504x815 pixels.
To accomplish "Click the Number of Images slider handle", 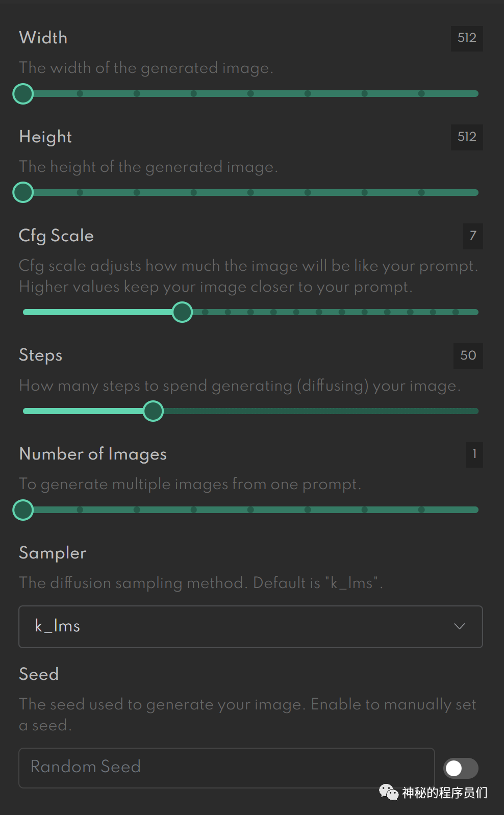I will [23, 510].
